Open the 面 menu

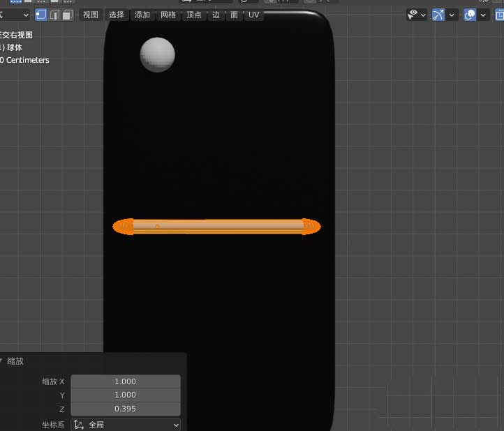(234, 15)
